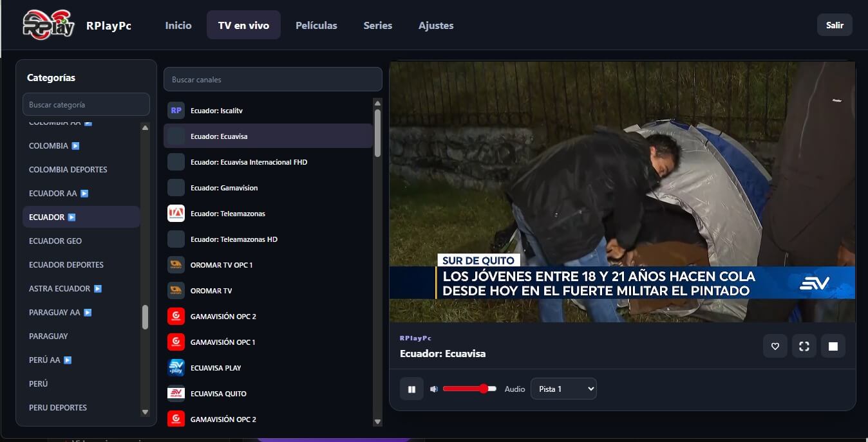Select the PERÚ category

pyautogui.click(x=81, y=384)
